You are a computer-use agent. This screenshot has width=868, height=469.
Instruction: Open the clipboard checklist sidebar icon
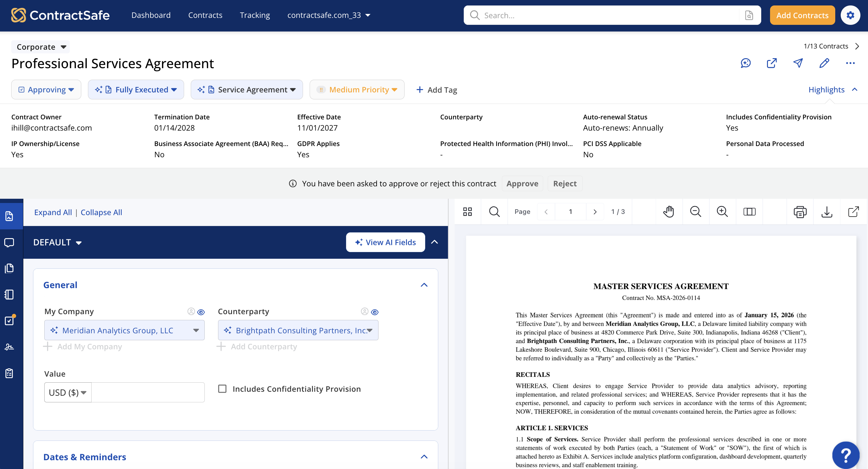(x=9, y=373)
